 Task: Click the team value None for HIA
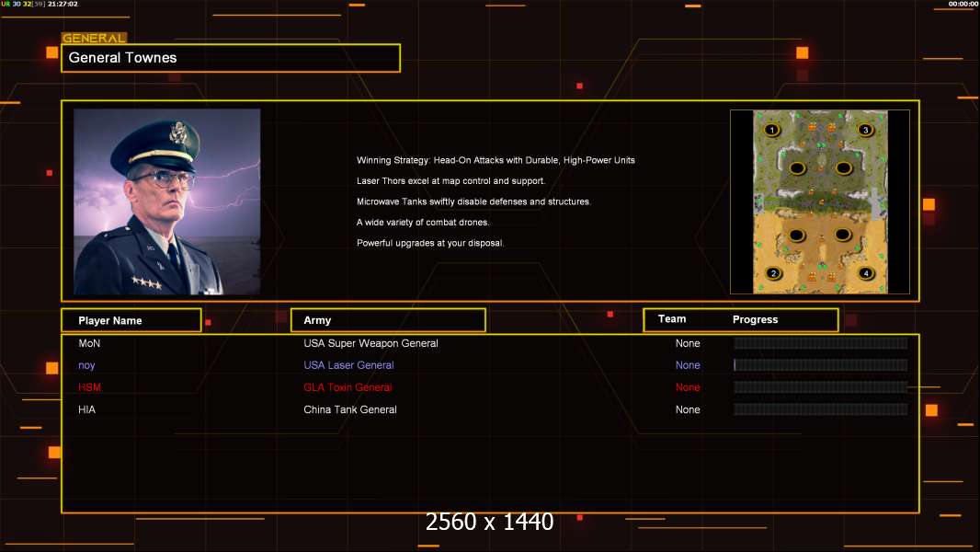pos(688,409)
